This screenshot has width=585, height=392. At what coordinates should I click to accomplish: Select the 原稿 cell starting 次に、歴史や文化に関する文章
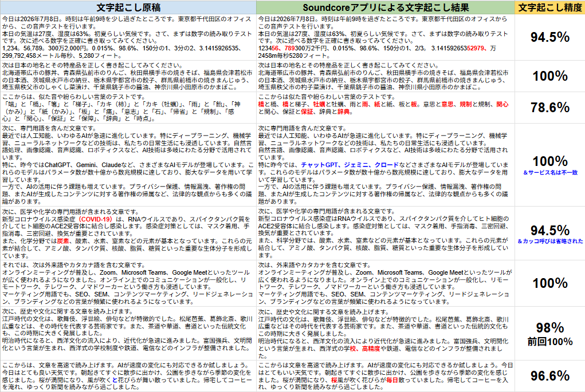(128, 333)
